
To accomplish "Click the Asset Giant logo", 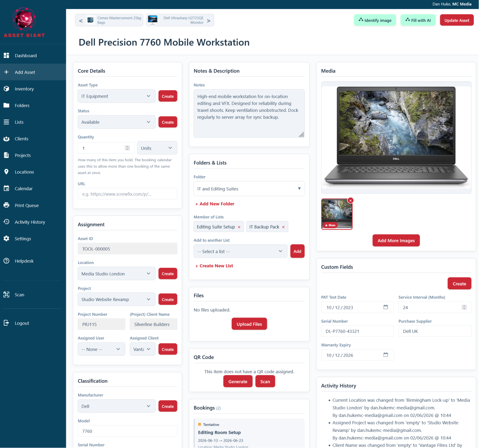I will point(24,22).
